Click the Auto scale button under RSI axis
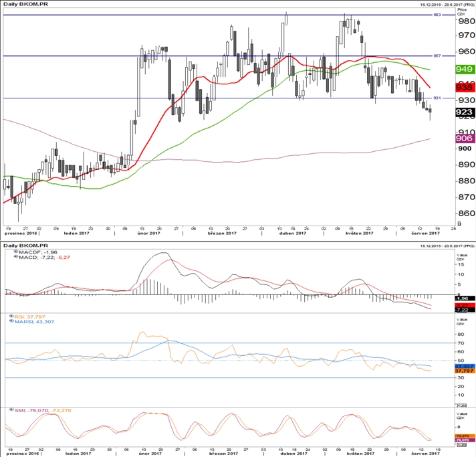 461,405
